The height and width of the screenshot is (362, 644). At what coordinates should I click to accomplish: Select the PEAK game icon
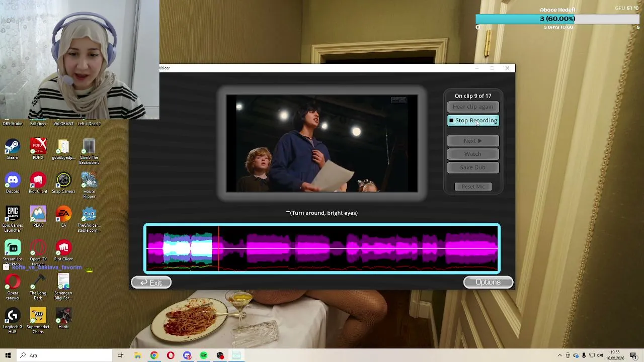tap(38, 217)
